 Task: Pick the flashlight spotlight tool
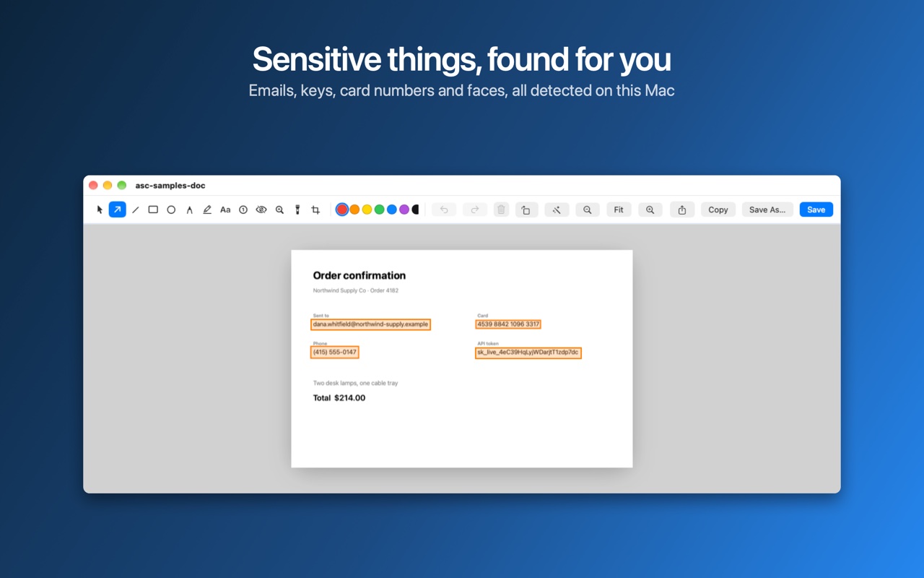tap(297, 210)
